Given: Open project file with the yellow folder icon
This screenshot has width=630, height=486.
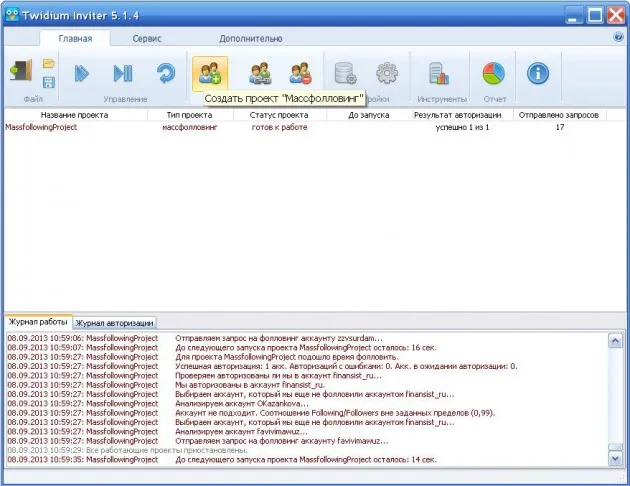Looking at the screenshot, I should (x=49, y=63).
